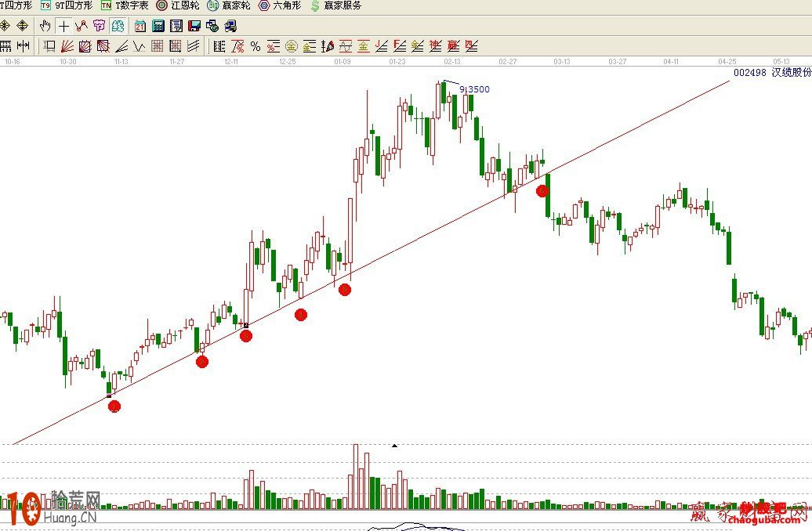Click the computer transfer icon
This screenshot has width=812, height=531.
[x=230, y=26]
